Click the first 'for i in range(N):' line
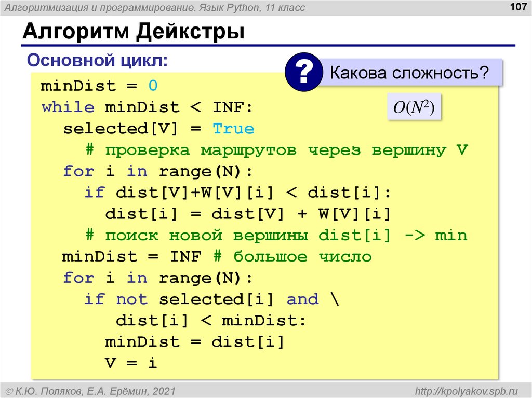The width and height of the screenshot is (532, 398). (x=158, y=172)
